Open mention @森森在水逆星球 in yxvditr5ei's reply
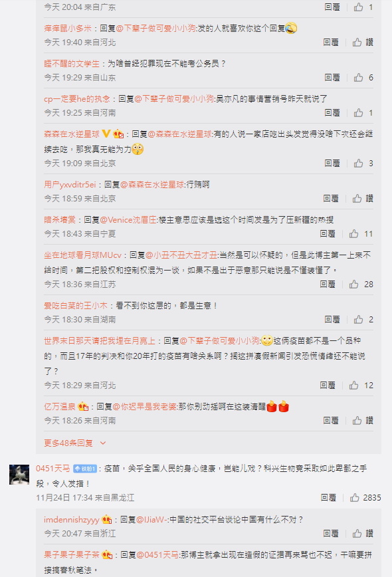 coord(152,184)
